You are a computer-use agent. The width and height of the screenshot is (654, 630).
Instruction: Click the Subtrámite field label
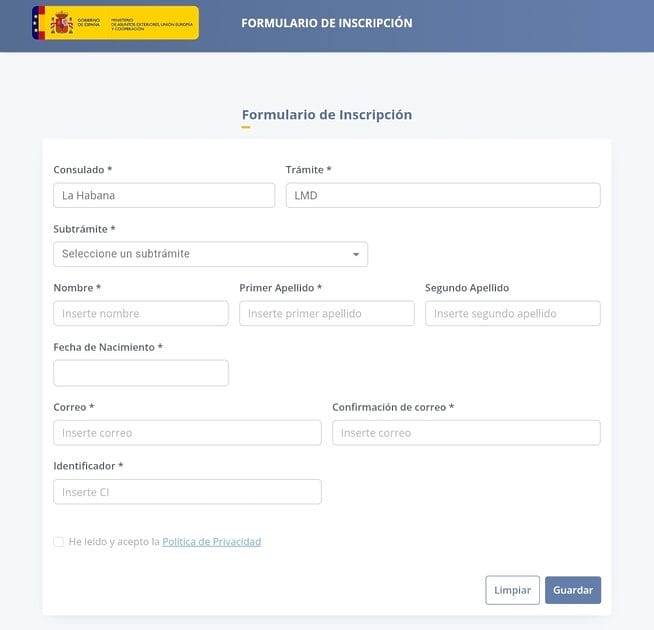click(84, 229)
